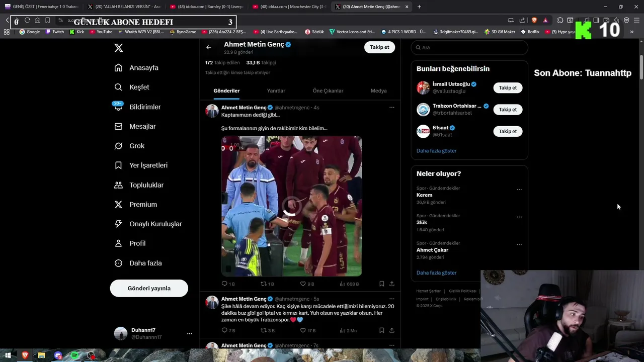644x362 pixels.
Task: Bookmark the Kaptanımızın tweet
Action: [x=382, y=284]
